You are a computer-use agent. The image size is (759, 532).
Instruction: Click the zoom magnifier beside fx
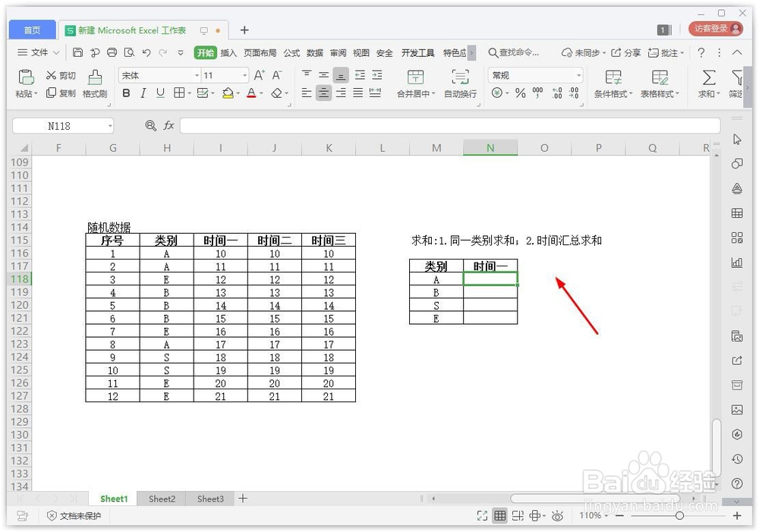point(150,126)
